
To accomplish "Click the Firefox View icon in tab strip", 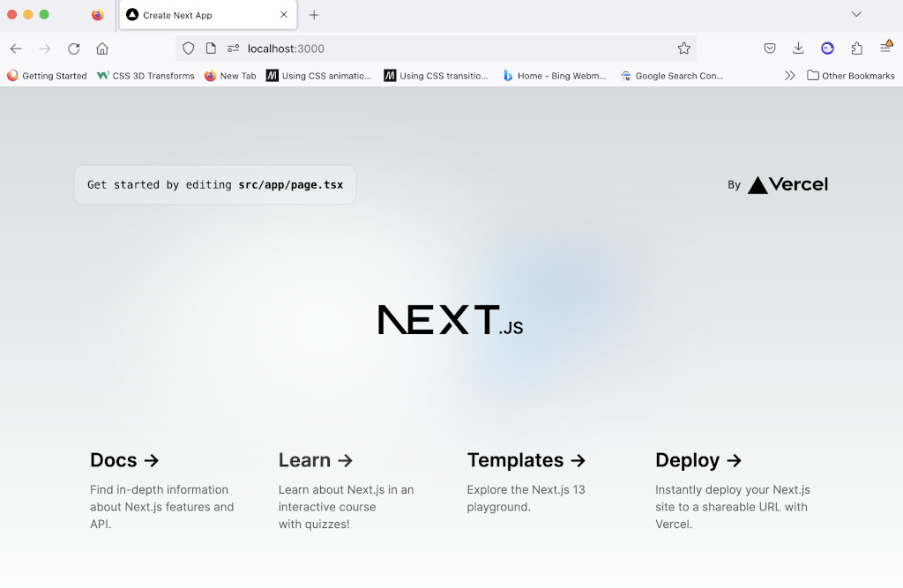I will [98, 15].
